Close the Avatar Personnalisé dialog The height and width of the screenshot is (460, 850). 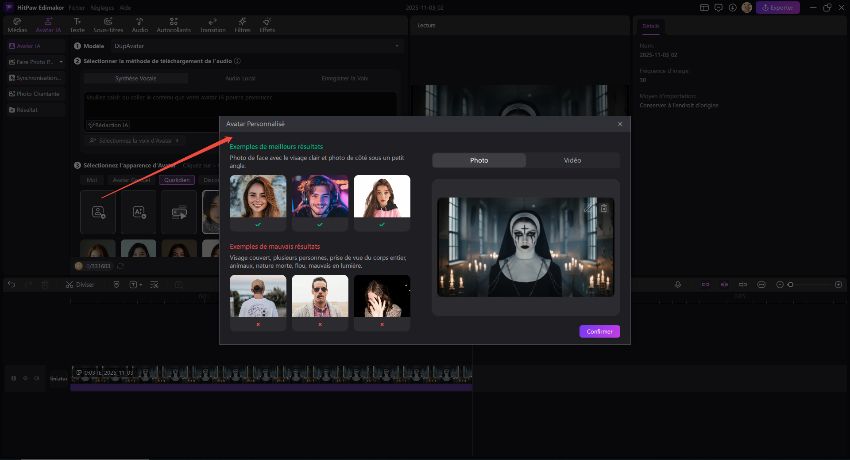coord(619,124)
